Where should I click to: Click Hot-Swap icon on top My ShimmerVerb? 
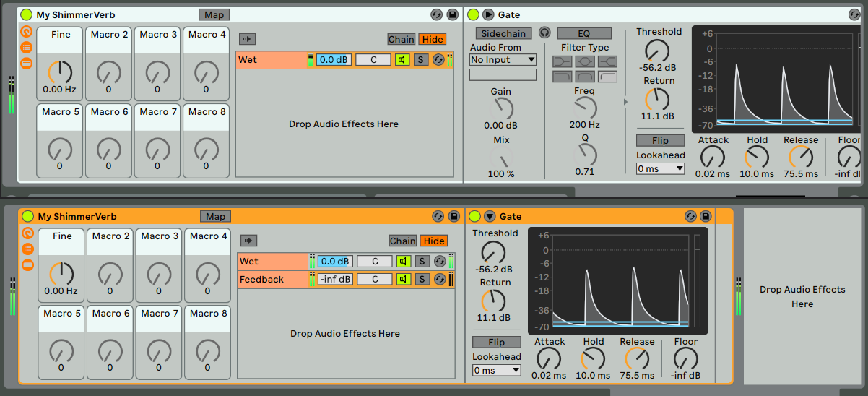tap(437, 14)
